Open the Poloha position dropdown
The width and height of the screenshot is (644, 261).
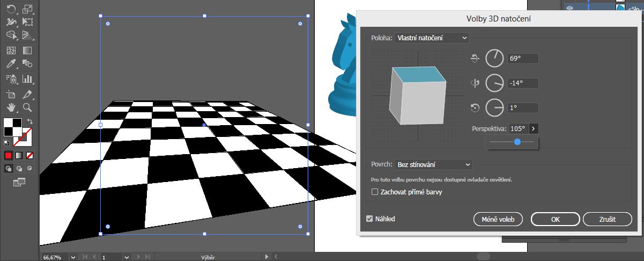tap(431, 38)
